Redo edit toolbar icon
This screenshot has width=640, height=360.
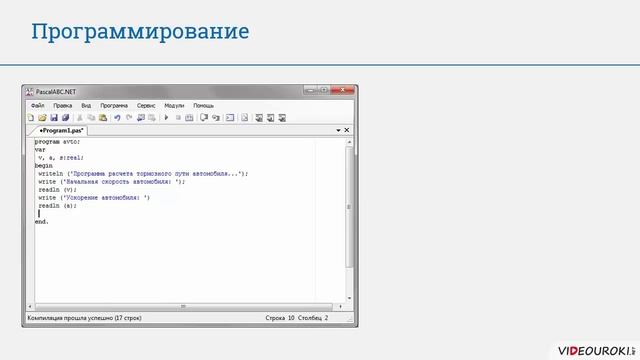(x=129, y=118)
